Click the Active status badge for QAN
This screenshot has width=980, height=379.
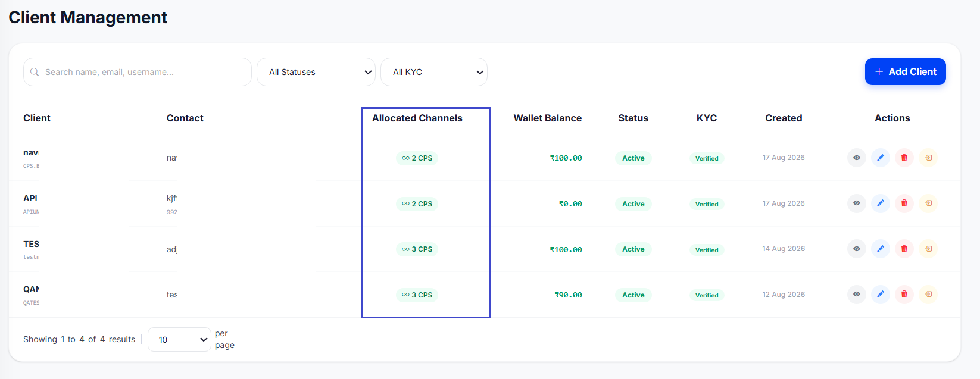point(633,295)
